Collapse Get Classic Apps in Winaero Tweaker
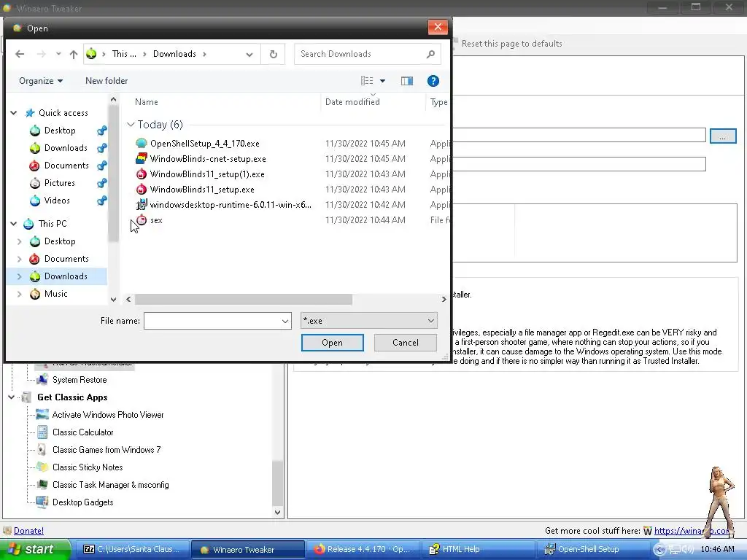Image resolution: width=747 pixels, height=560 pixels. point(12,397)
